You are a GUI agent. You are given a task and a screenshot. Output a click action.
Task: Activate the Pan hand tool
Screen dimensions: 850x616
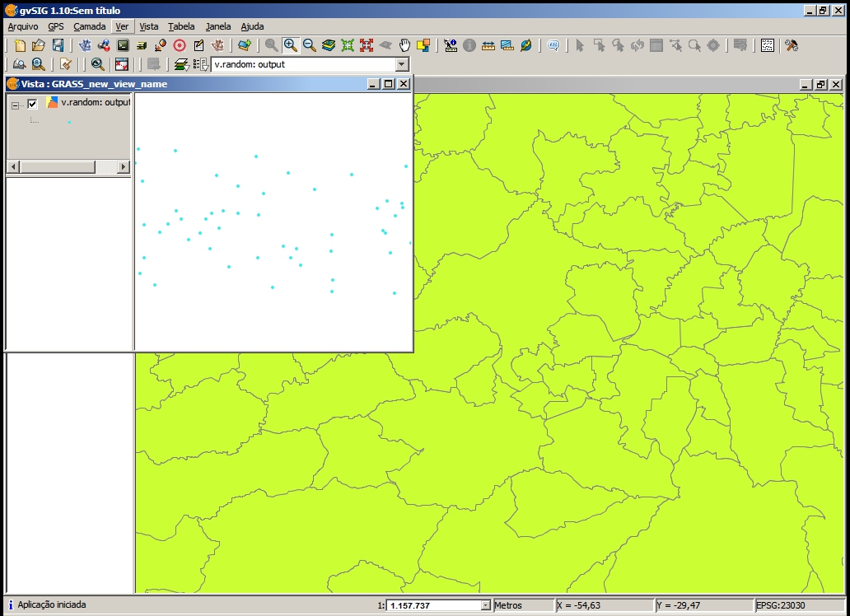pyautogui.click(x=404, y=45)
